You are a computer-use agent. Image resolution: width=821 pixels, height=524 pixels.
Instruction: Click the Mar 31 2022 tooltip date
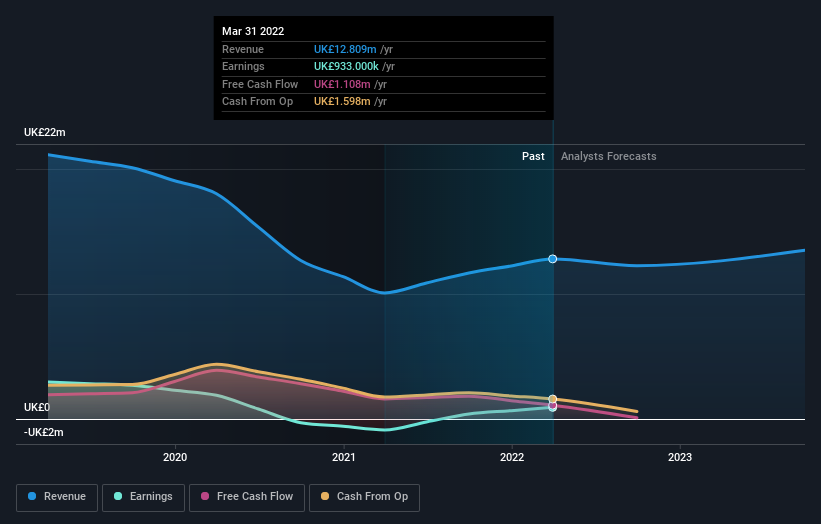(x=253, y=31)
